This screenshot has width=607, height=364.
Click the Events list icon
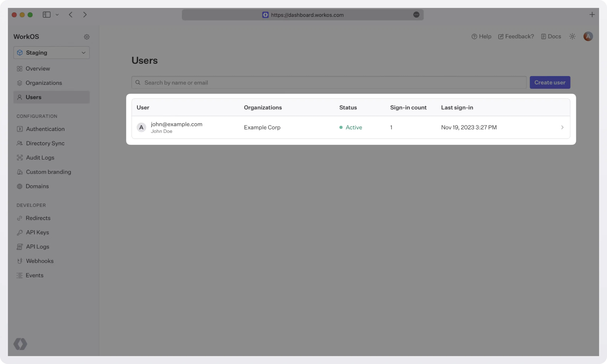pos(20,275)
